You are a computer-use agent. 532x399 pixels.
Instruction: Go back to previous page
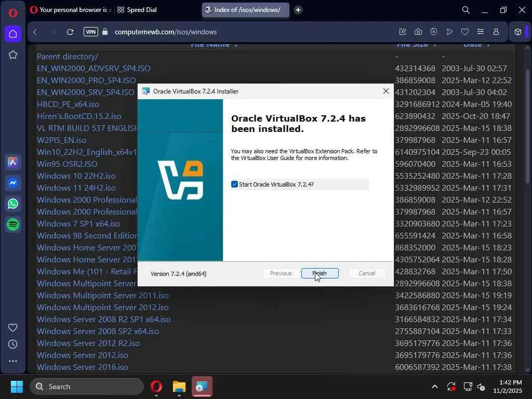click(x=35, y=32)
